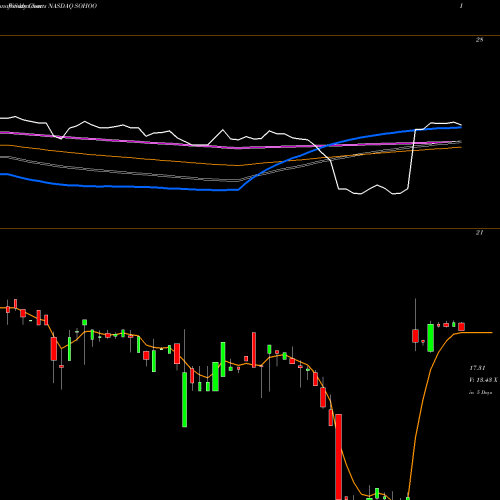Click the tallest red candlestick
The width and height of the screenshot is (500, 500).
[x=339, y=457]
